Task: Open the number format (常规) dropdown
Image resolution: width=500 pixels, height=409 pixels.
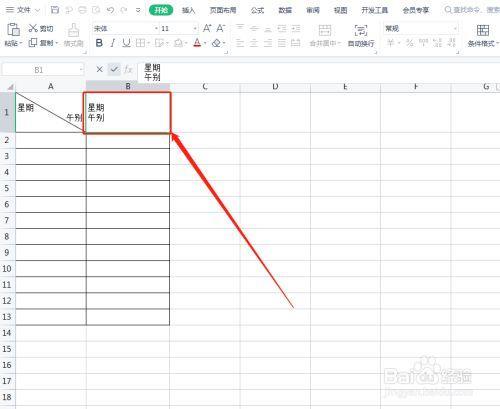Action: click(455, 29)
